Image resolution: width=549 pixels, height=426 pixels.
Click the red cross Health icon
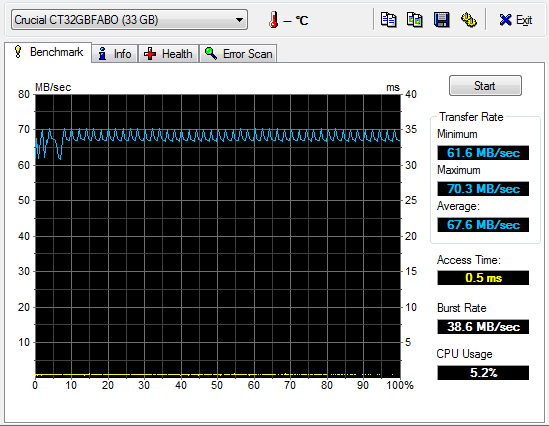pos(150,54)
